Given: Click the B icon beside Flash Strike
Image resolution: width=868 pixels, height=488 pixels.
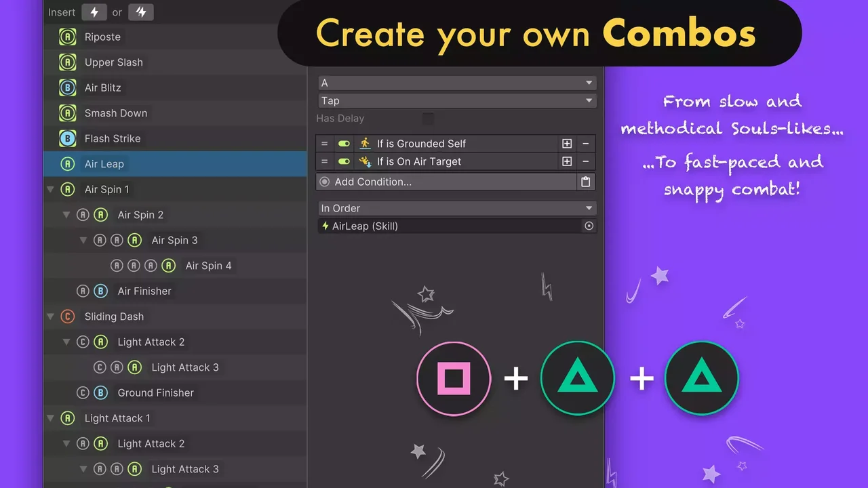Looking at the screenshot, I should click(67, 138).
